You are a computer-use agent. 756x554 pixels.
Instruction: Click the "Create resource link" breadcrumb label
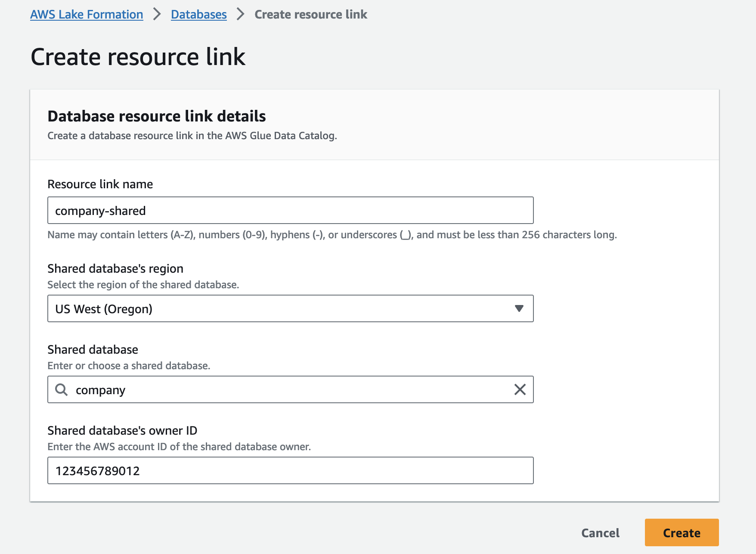tap(311, 14)
